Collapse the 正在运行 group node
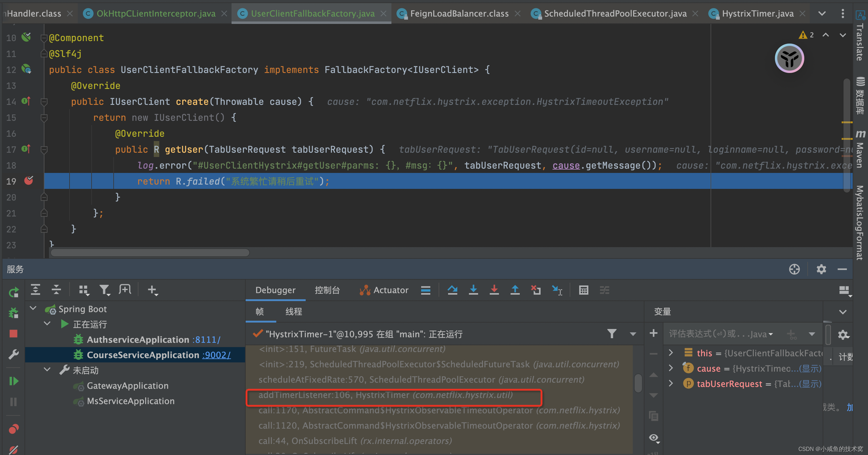This screenshot has height=455, width=868. (x=47, y=324)
